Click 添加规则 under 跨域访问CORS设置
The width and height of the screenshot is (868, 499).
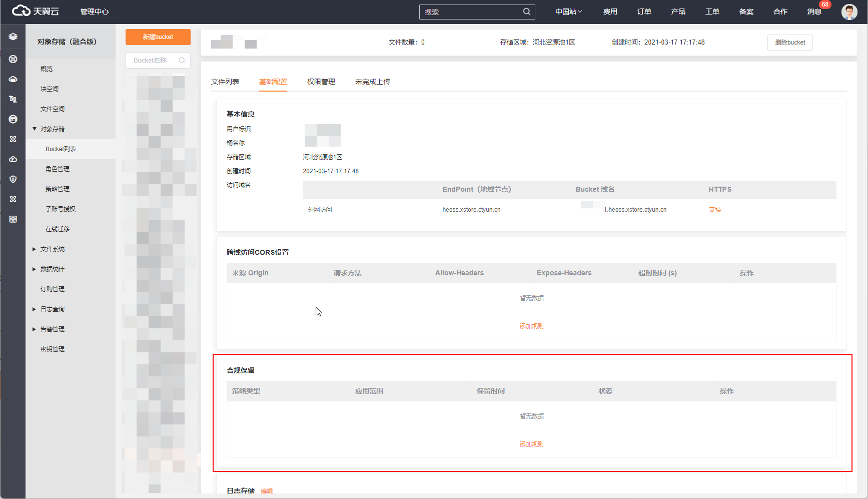tap(531, 326)
